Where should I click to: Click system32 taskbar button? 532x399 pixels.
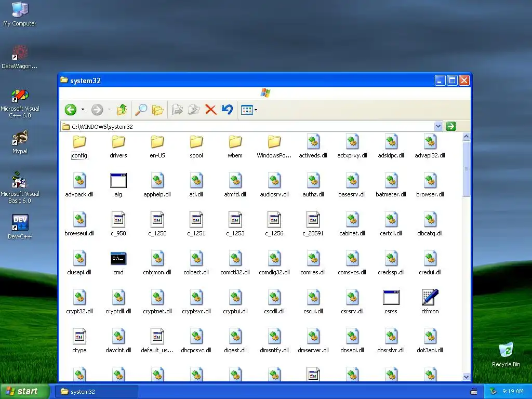point(97,392)
